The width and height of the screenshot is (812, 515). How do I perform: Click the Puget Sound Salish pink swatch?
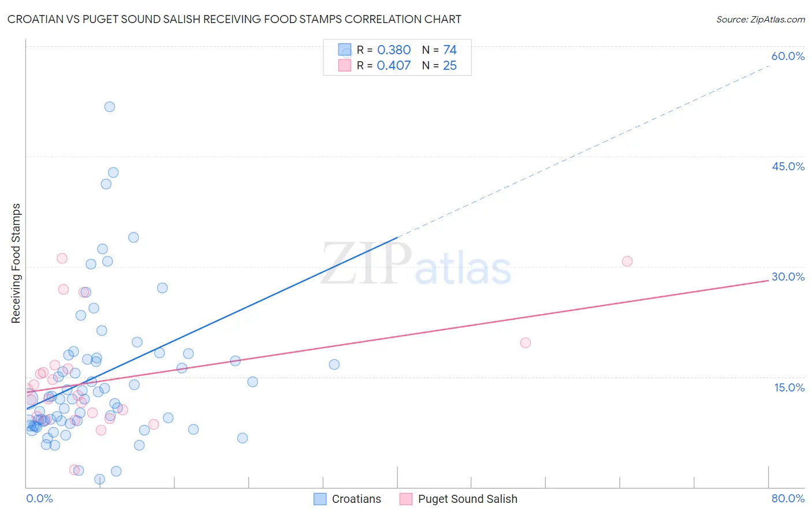point(406,499)
